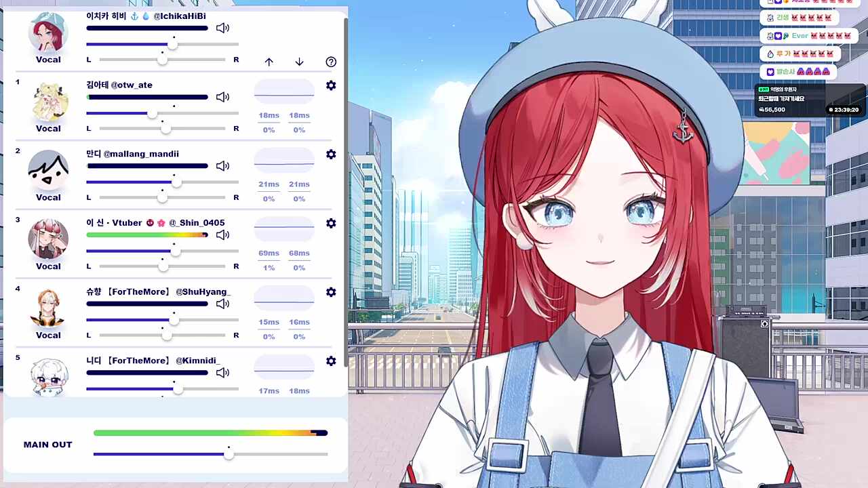
Task: Click the name 만디 @mallang_mandii
Action: point(132,154)
